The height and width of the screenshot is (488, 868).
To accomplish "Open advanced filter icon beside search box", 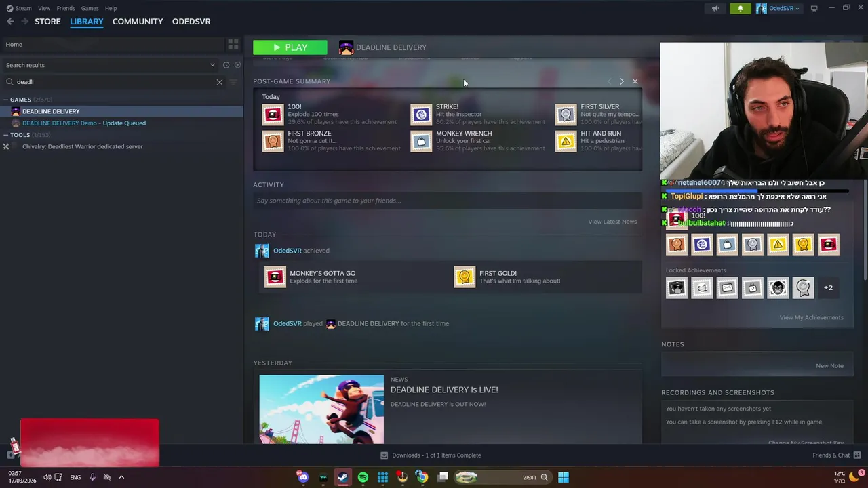I will tap(233, 82).
